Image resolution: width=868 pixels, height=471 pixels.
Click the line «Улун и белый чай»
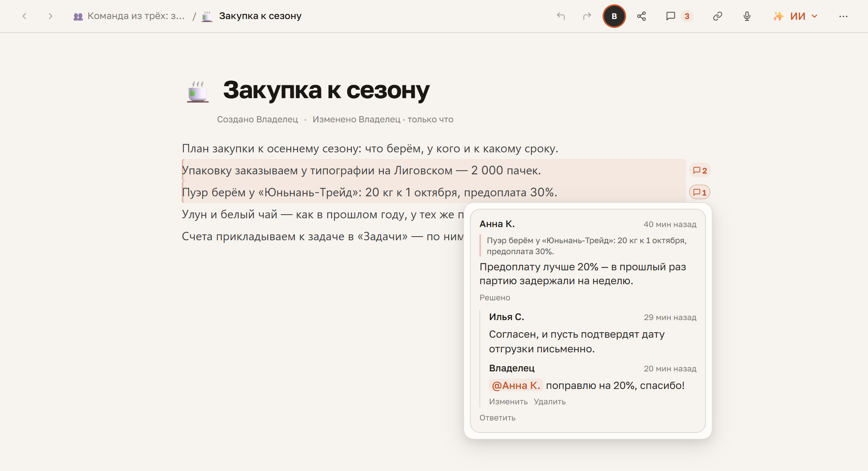[323, 214]
